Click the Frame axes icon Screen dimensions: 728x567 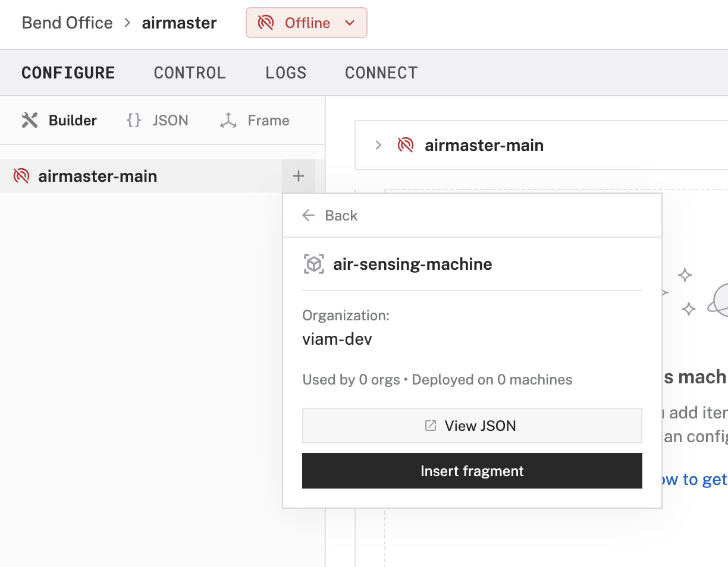(228, 121)
